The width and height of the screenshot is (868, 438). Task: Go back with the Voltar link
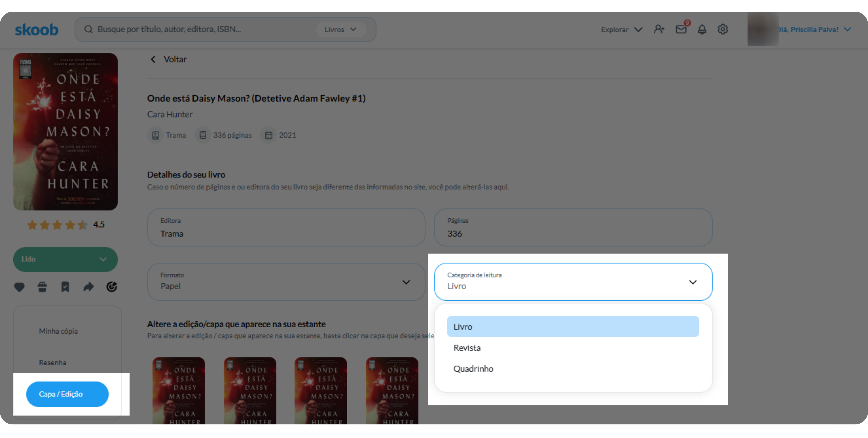(x=175, y=59)
